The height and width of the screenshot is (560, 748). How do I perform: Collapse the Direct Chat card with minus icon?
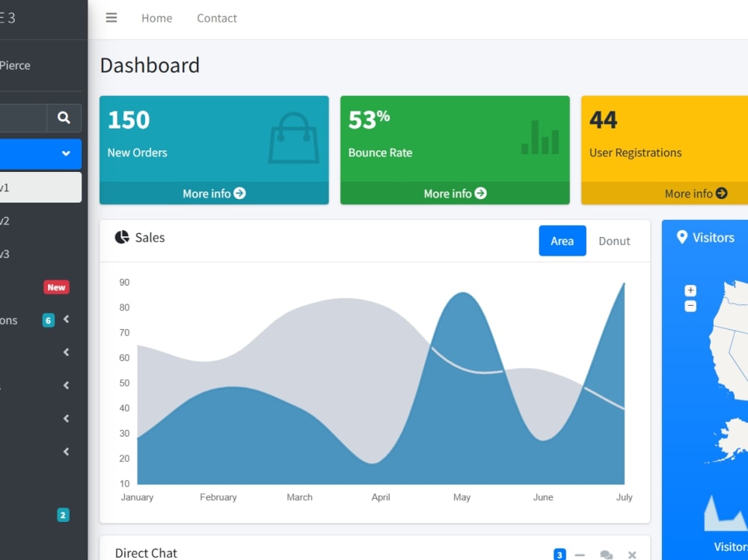[x=580, y=555]
